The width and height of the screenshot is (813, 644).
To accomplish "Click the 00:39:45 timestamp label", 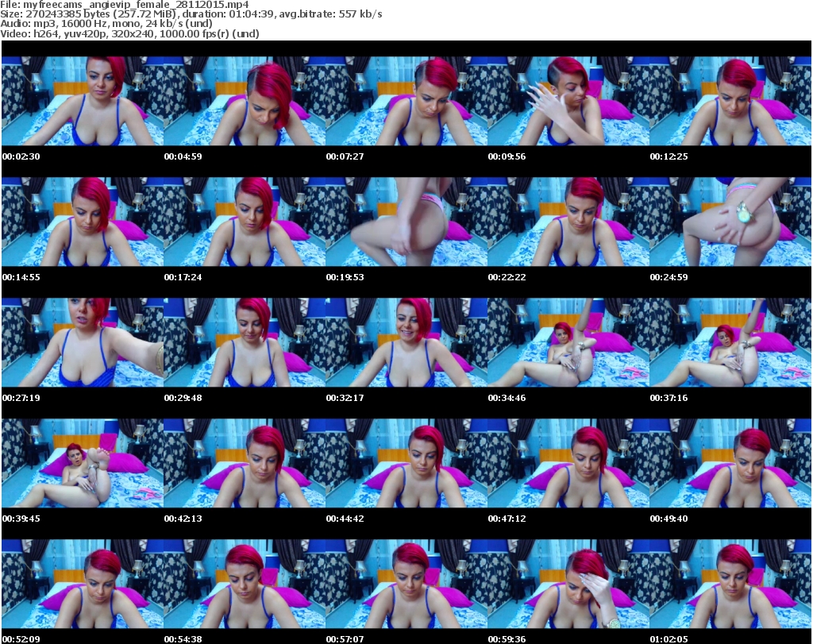I will tap(21, 519).
